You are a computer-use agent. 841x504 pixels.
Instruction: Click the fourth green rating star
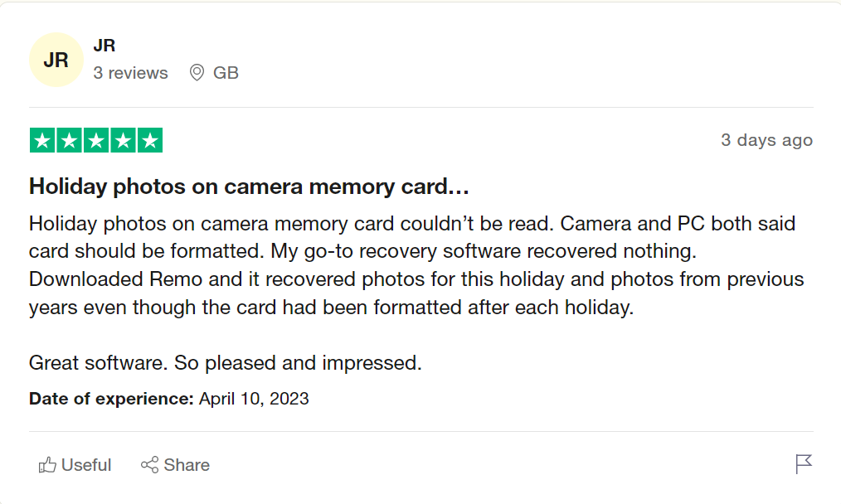pyautogui.click(x=123, y=140)
